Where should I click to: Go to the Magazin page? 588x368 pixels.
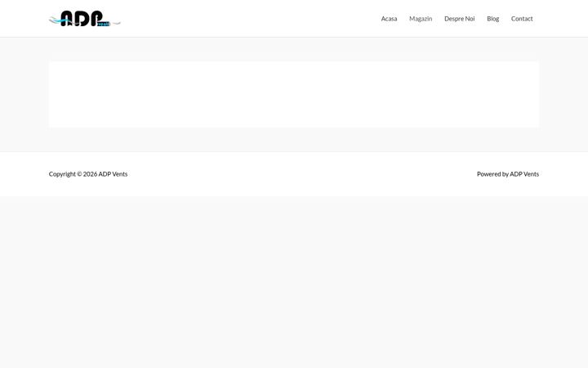click(421, 18)
